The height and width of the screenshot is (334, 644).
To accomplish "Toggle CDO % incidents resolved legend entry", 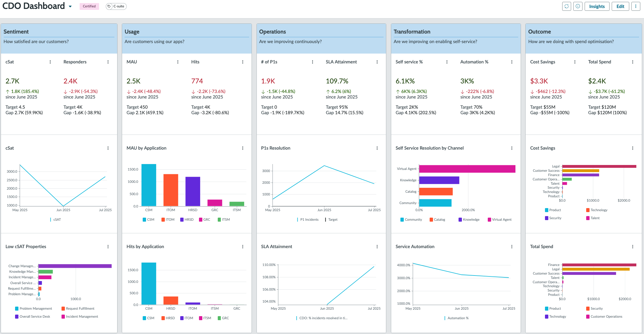I will [322, 318].
